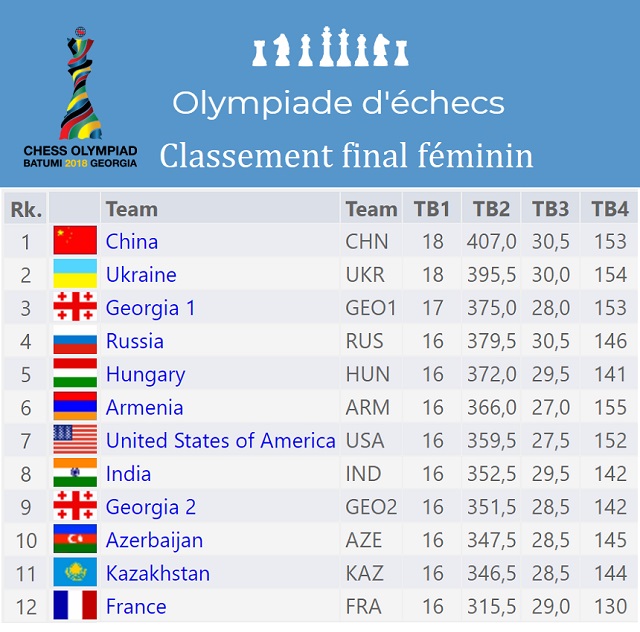Click the China flag icon
Viewport: 640px width, 632px height.
tap(75, 241)
